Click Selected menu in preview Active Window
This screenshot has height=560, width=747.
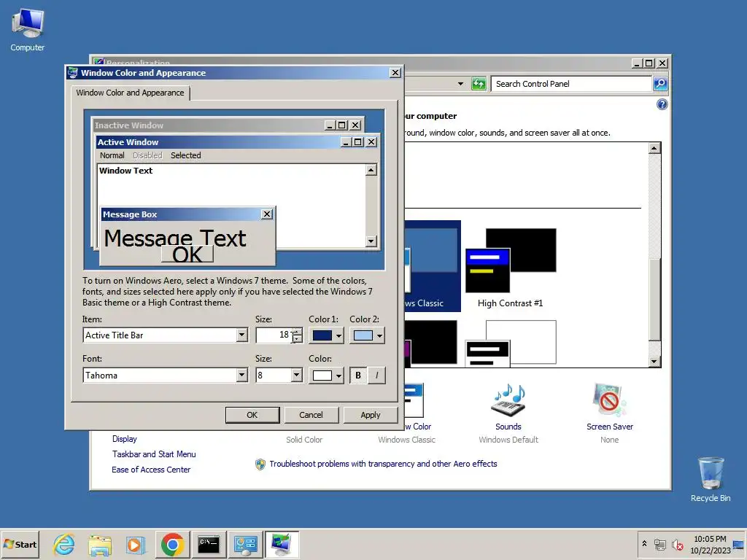186,155
